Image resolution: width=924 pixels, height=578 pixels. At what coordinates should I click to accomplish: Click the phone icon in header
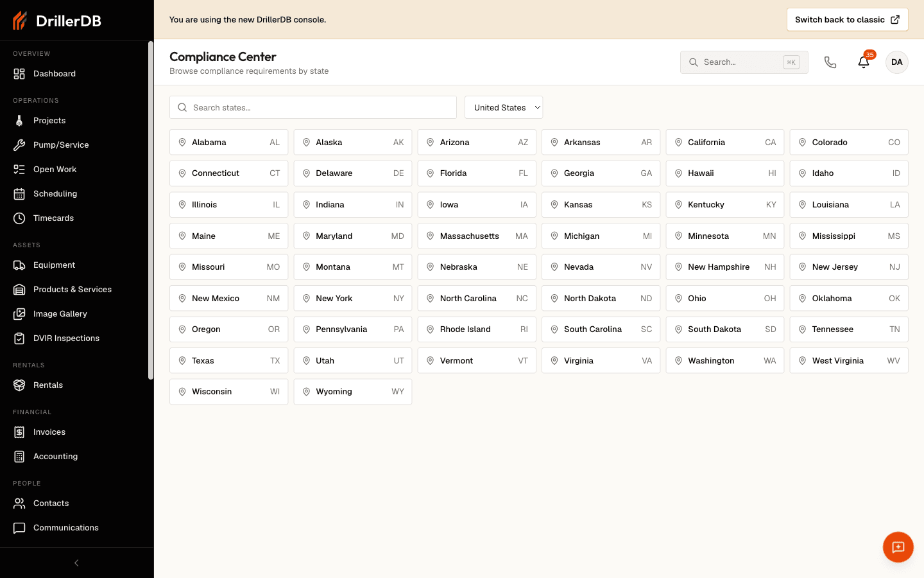[830, 62]
